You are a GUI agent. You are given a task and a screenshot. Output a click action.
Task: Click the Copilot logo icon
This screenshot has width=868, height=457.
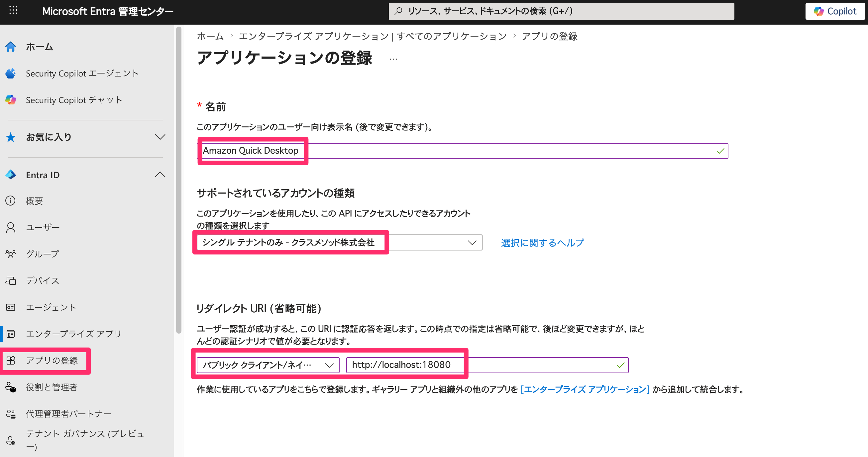818,11
